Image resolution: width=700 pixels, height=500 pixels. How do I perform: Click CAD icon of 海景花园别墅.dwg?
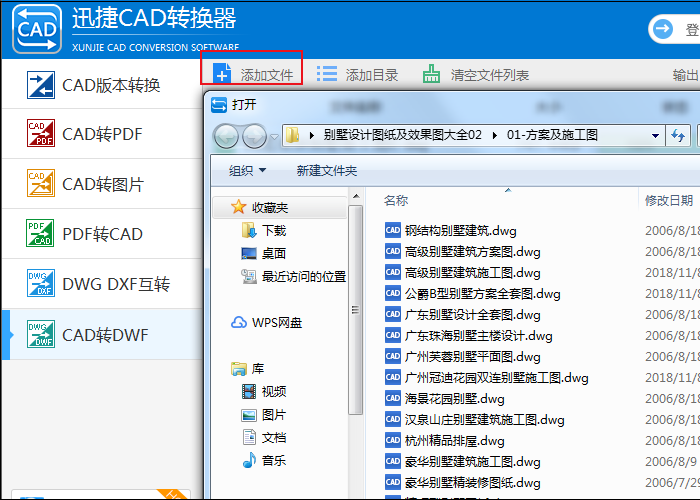coord(392,398)
